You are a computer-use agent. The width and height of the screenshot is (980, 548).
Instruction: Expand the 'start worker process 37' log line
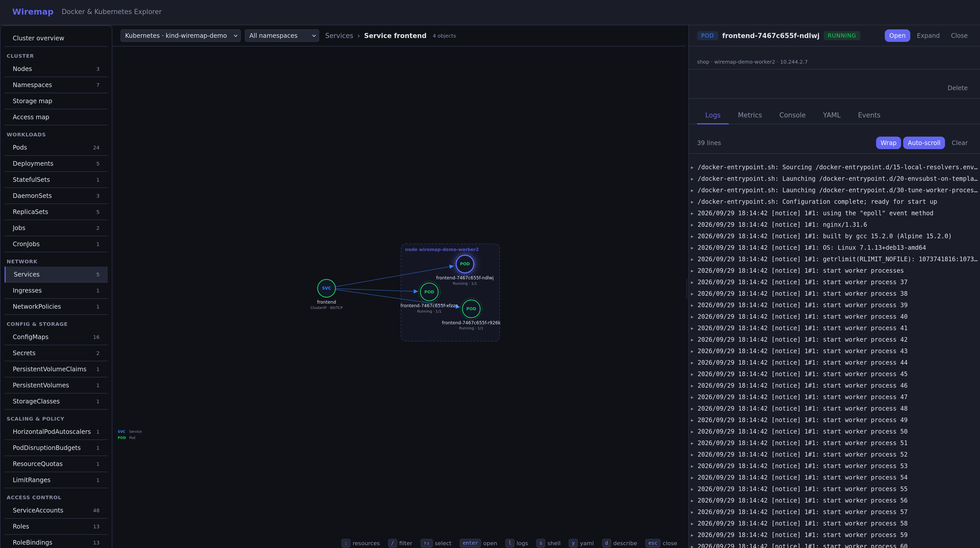[692, 282]
